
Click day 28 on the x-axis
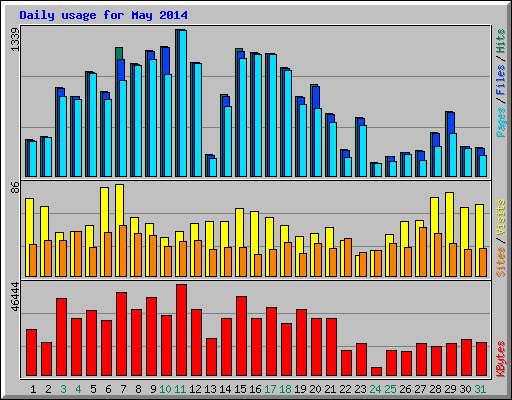point(435,389)
